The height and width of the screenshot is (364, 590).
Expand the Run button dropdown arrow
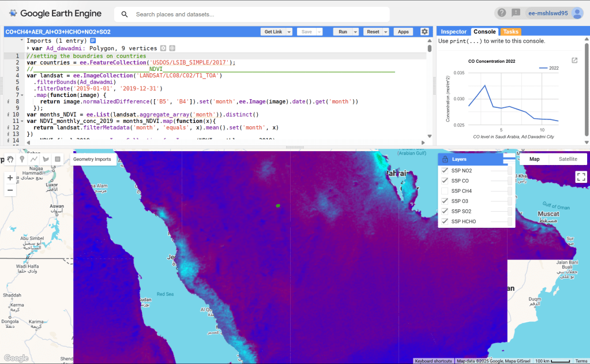[356, 32]
